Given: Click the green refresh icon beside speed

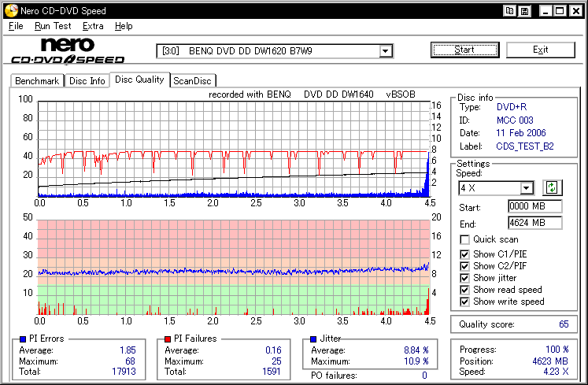Looking at the screenshot, I should coord(552,187).
